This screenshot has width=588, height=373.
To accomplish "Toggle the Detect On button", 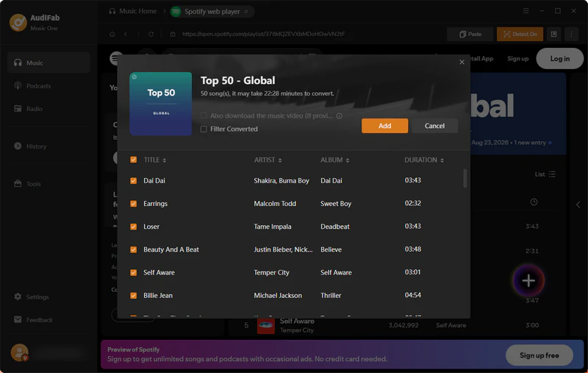I will tap(520, 34).
